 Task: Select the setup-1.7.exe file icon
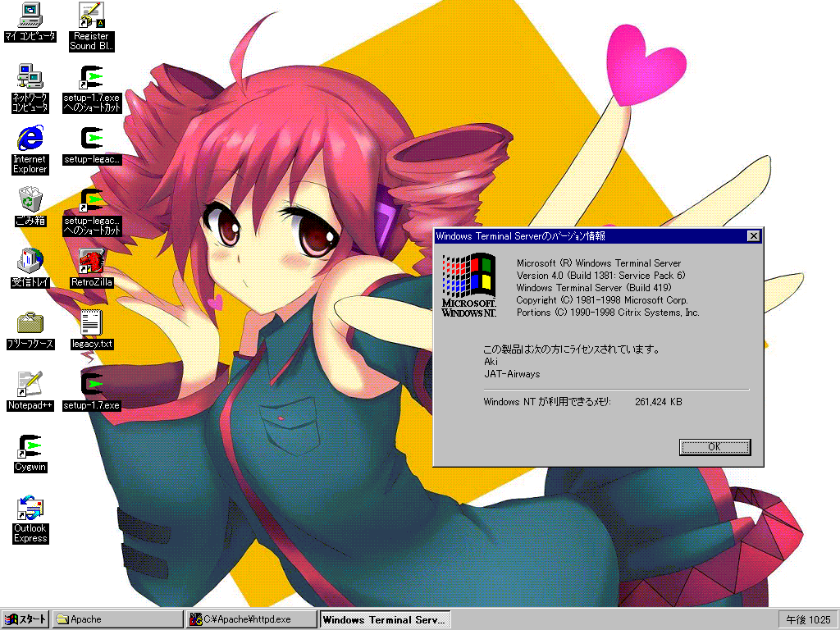coord(91,384)
